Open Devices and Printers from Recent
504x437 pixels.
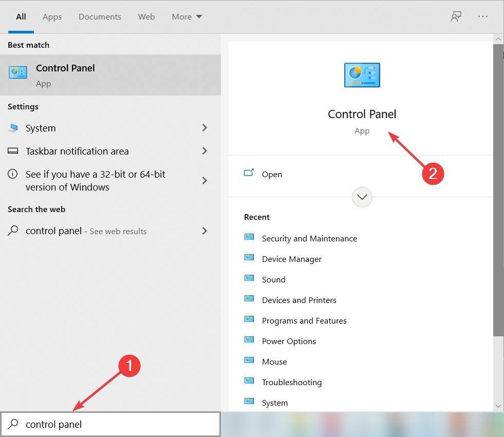(x=299, y=300)
